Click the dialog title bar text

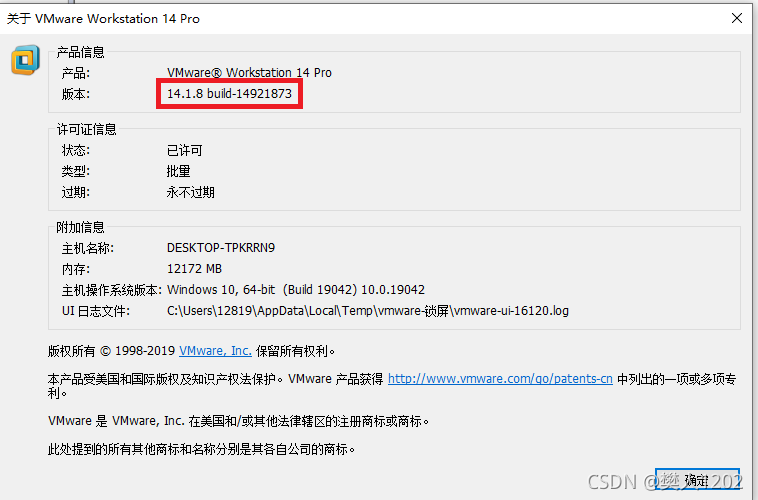pyautogui.click(x=103, y=18)
